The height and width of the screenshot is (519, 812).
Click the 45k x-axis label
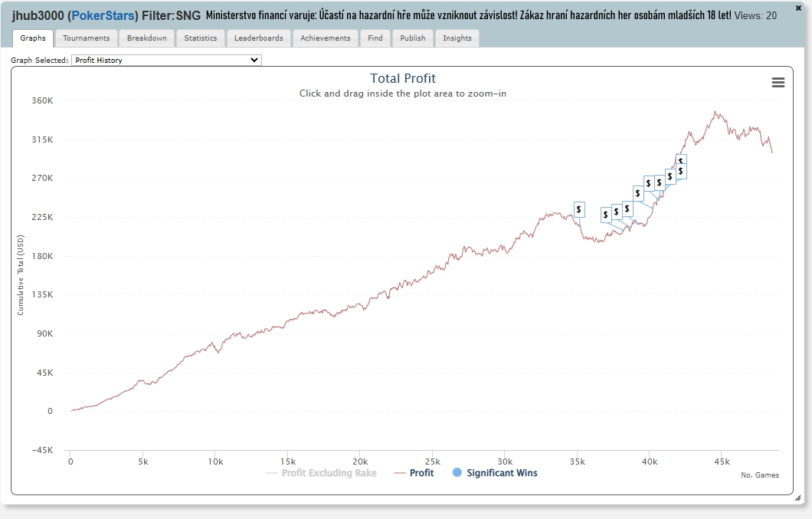(x=722, y=462)
